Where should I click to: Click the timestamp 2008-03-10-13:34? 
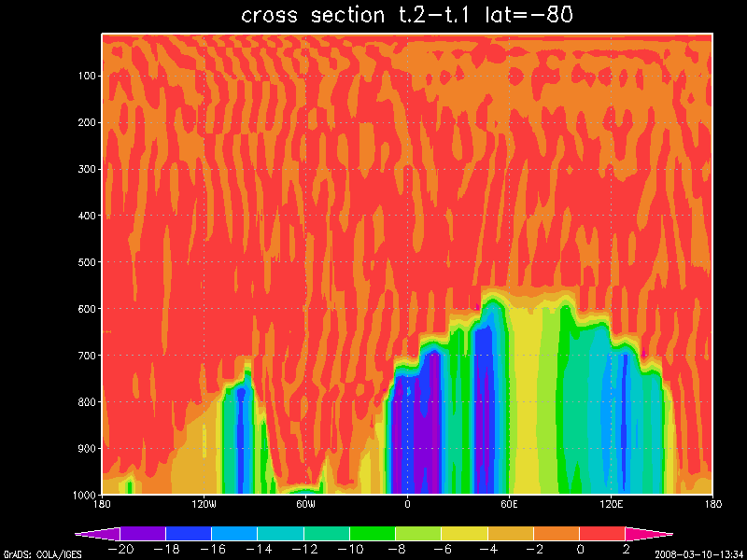[700, 554]
